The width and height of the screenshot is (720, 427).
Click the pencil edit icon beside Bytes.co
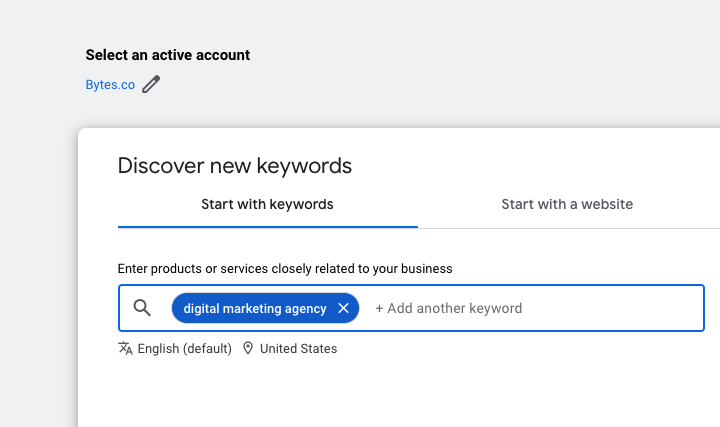pyautogui.click(x=151, y=84)
